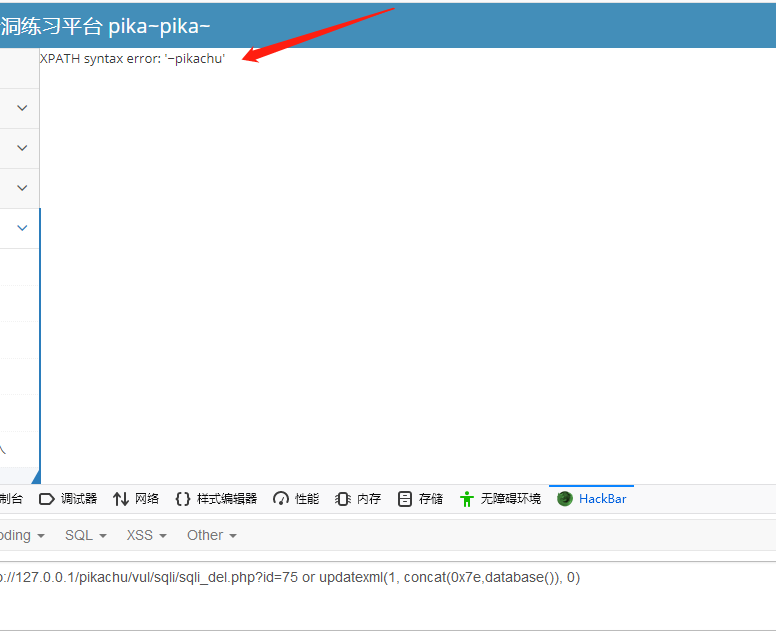
Task: Open the Encoding dropdown in HackBar
Action: click(x=22, y=535)
